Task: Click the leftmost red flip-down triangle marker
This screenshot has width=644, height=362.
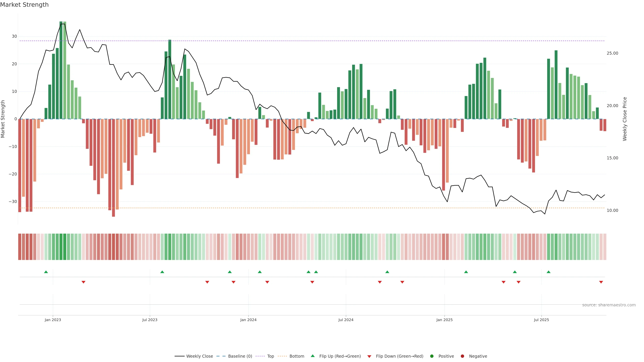Action: (84, 282)
